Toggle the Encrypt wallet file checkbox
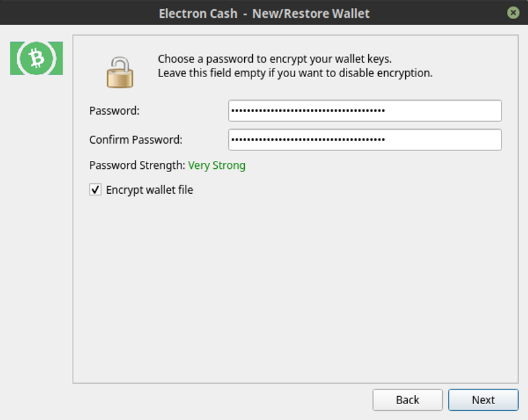528x420 pixels. [96, 190]
